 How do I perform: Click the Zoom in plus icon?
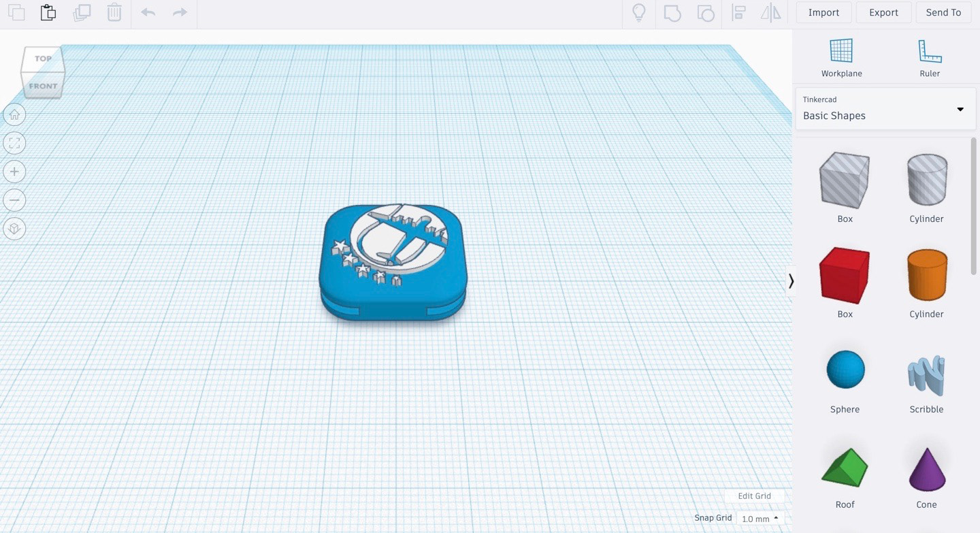coord(14,172)
